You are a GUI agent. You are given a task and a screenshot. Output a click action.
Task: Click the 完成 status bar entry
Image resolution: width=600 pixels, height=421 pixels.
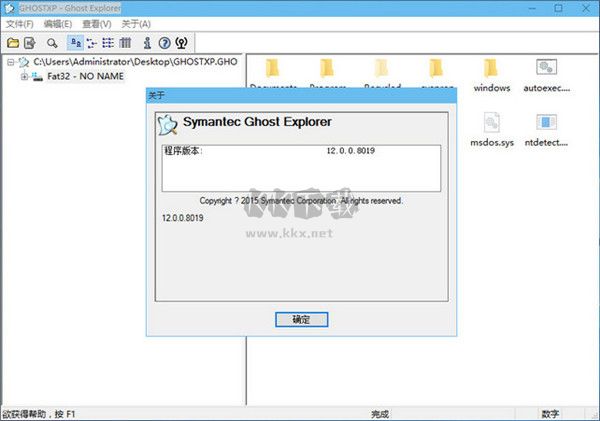(x=380, y=414)
